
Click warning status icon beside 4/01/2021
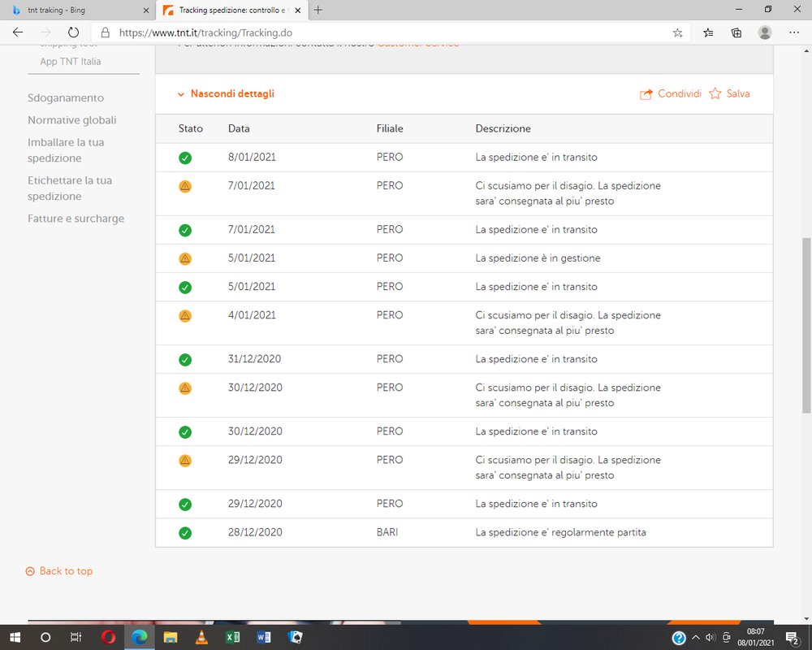pos(185,316)
